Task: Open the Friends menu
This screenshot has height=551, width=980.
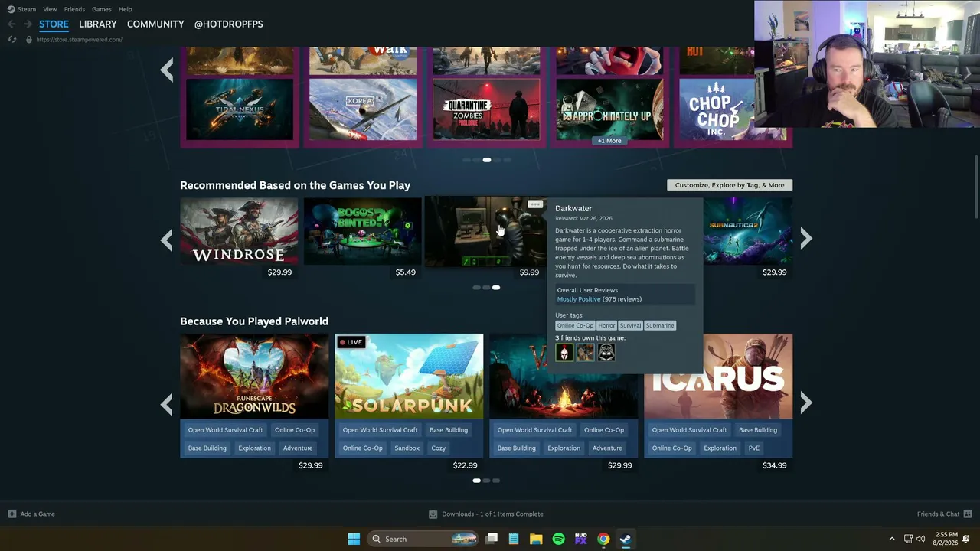Action: coord(74,9)
